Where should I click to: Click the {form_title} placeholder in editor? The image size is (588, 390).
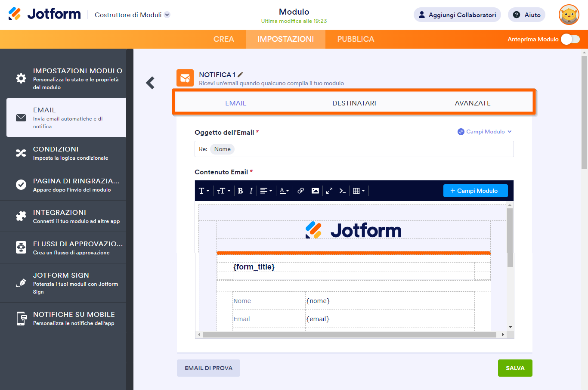point(254,267)
